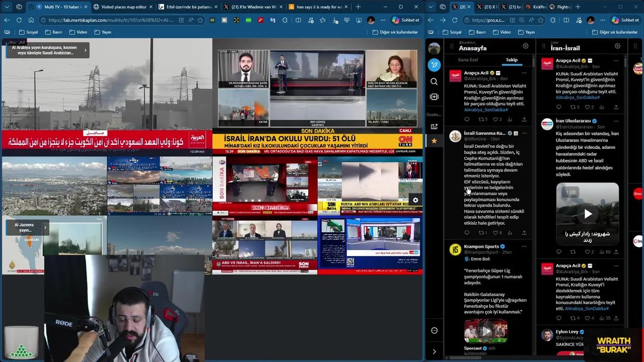
Task: Toggle favorite star in X Pro address bar
Action: [x=541, y=20]
